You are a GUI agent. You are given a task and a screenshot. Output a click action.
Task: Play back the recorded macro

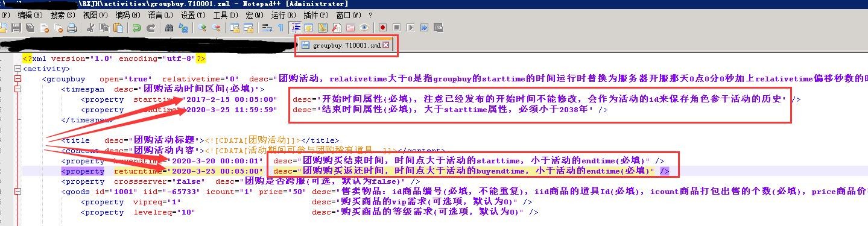[x=410, y=28]
